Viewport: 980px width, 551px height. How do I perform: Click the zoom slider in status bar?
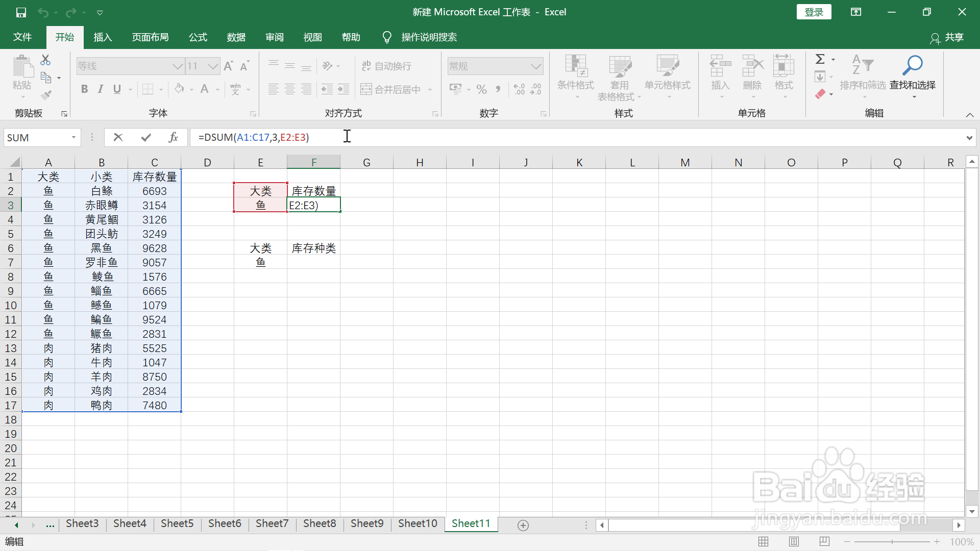tap(892, 542)
